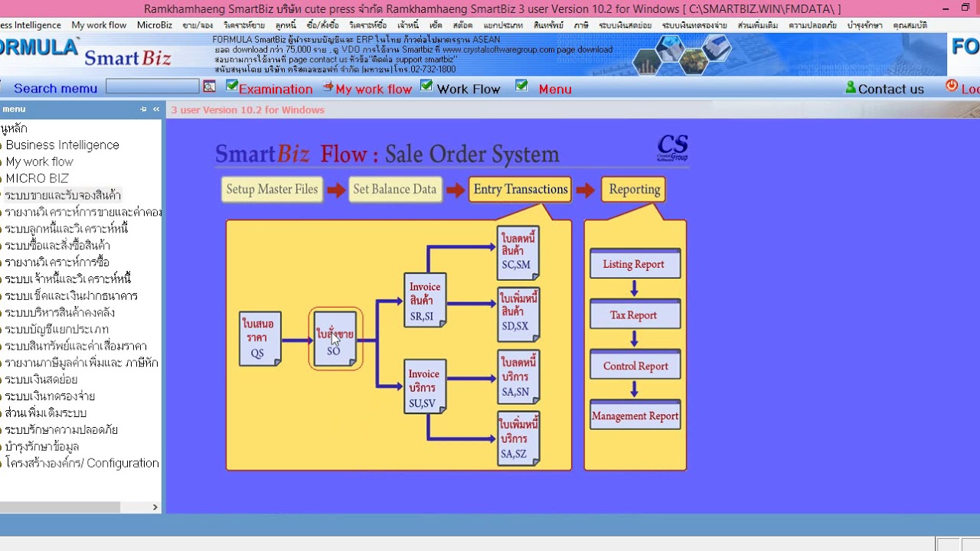
Task: Collapse the menu panel with double-chevron icon
Action: click(156, 109)
